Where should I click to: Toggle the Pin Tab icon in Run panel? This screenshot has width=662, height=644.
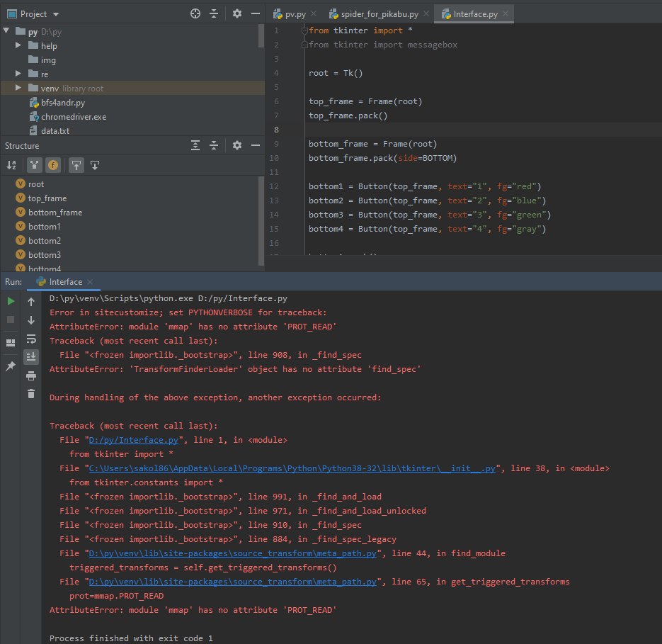point(11,366)
